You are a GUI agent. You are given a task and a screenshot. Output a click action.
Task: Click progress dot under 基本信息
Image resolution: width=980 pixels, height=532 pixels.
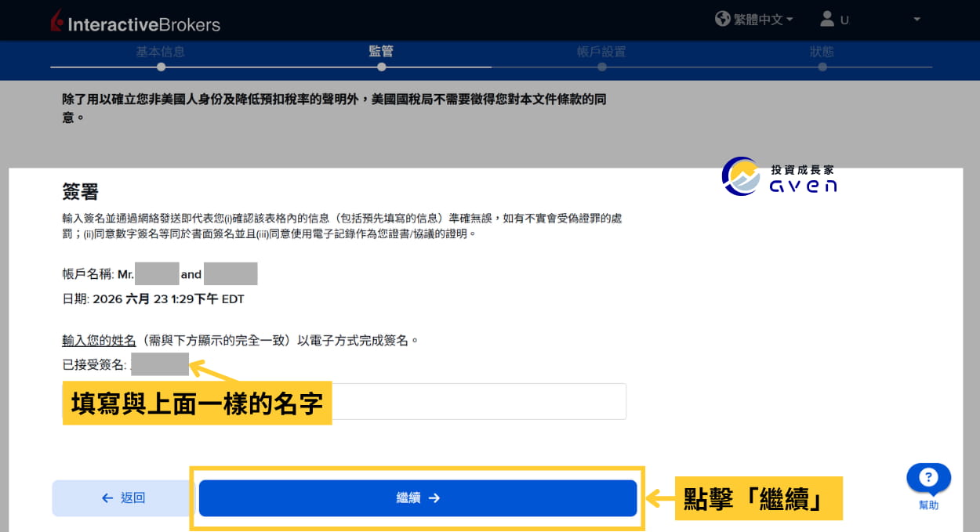[x=161, y=67]
